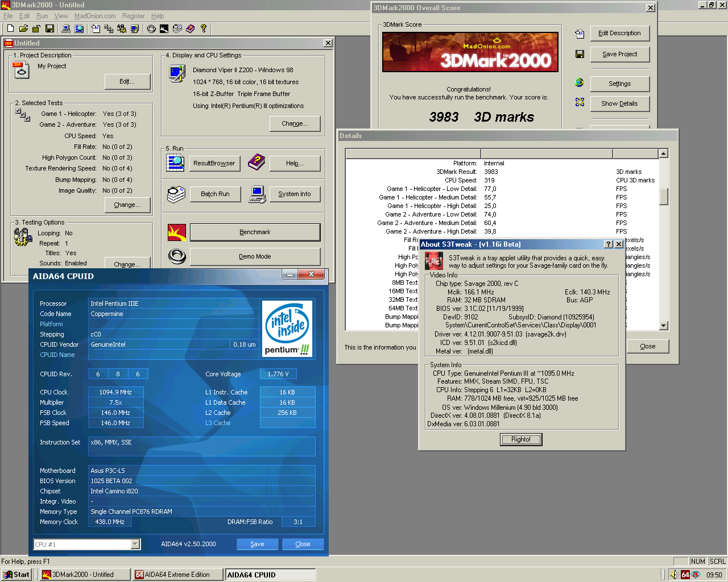Click the Details list scroll-down arrow
The height and width of the screenshot is (582, 728).
point(663,326)
